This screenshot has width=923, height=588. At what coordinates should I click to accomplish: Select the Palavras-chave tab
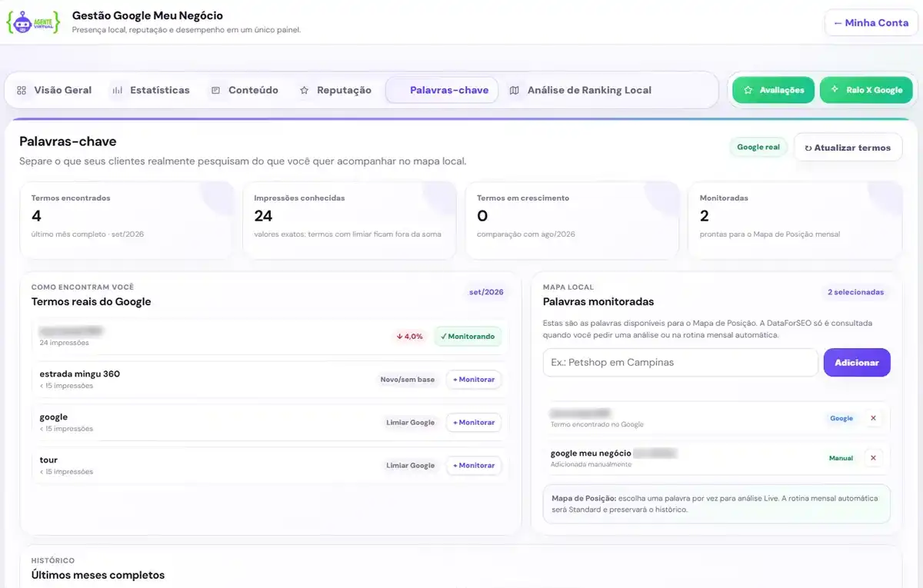(x=442, y=90)
